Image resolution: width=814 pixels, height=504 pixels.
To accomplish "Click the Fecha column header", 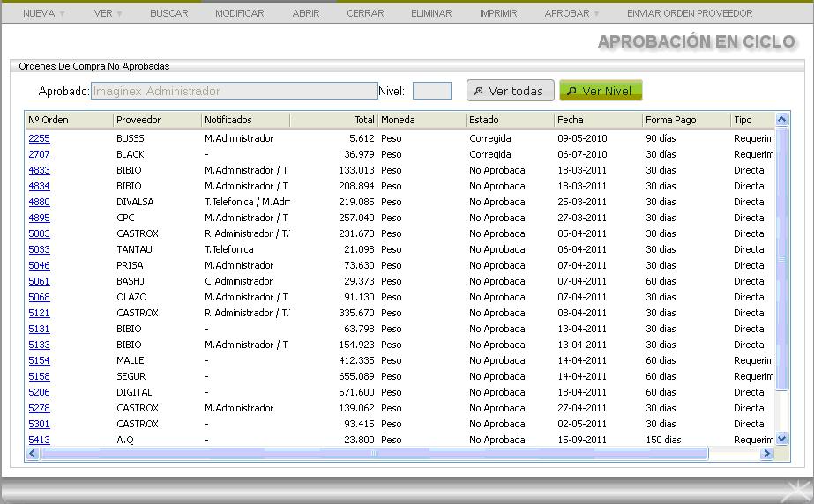I will [599, 120].
